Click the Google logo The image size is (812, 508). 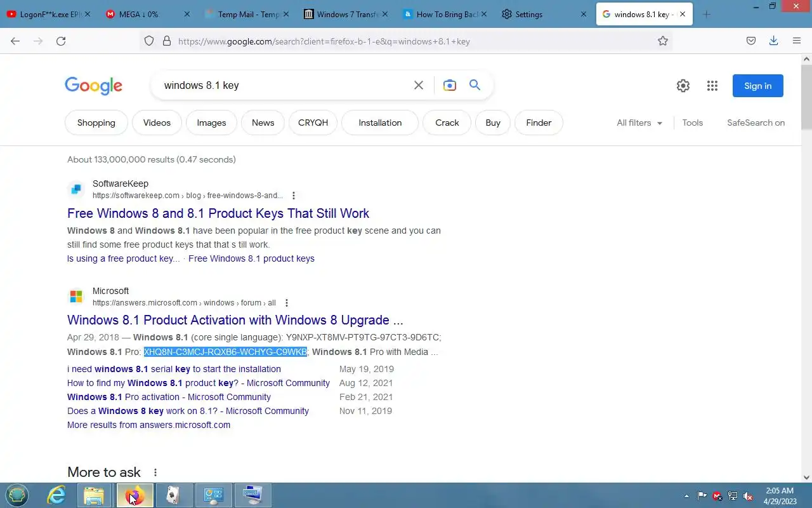click(93, 86)
